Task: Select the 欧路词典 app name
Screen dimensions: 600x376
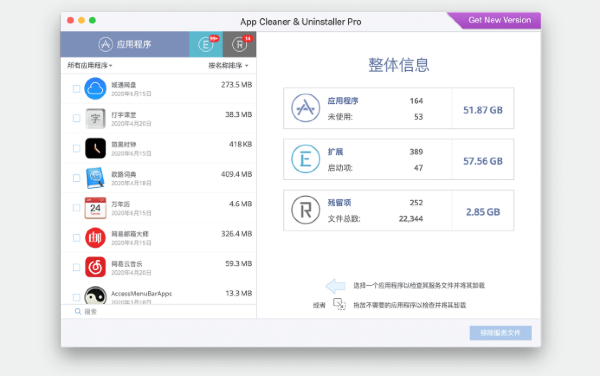Action: 124,174
